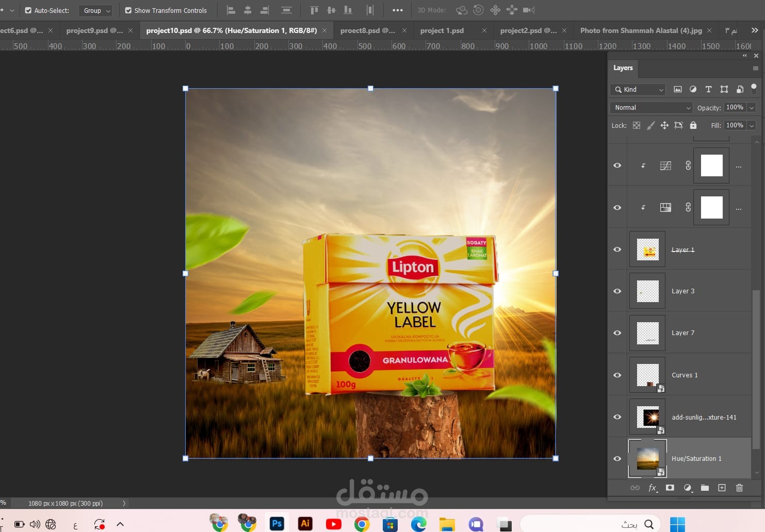Click the Windows taskbar search box
765x532 pixels.
click(590, 524)
